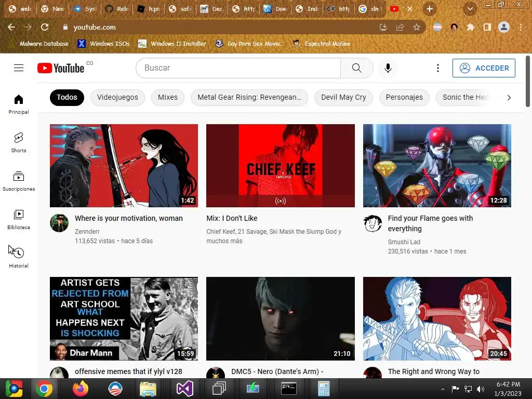Open 'Mix: I Don't Like' title
This screenshot has height=399, width=532.
tap(232, 218)
